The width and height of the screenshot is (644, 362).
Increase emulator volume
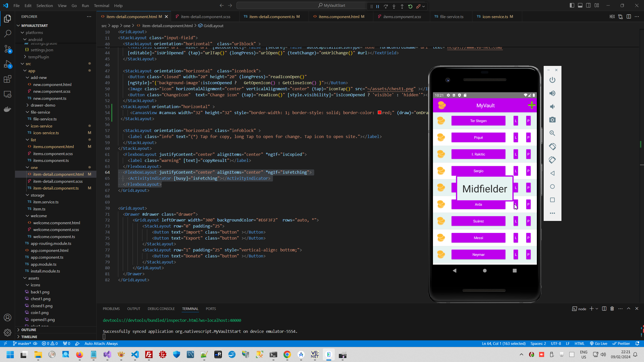pyautogui.click(x=552, y=93)
